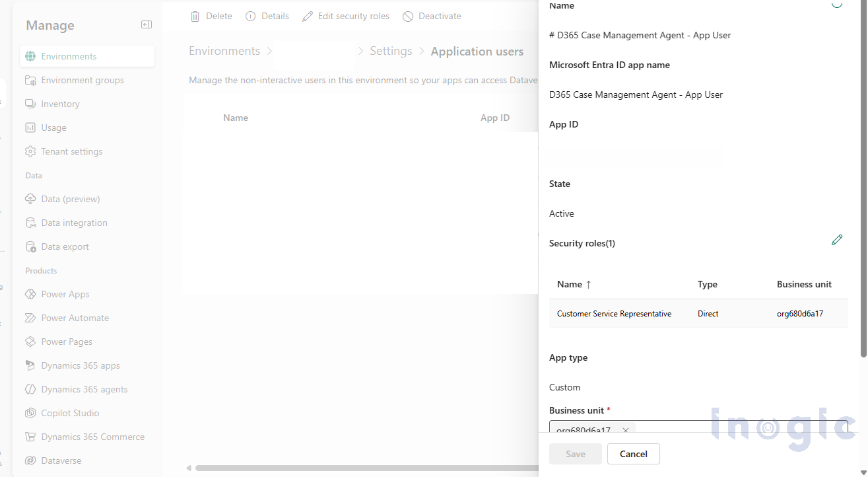Click the panel vertical scrollbar
Image resolution: width=868 pixels, height=477 pixels.
(x=863, y=178)
